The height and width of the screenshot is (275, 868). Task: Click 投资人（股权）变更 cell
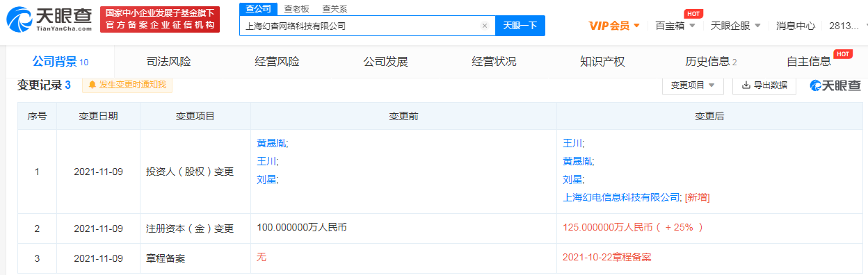pos(195,171)
